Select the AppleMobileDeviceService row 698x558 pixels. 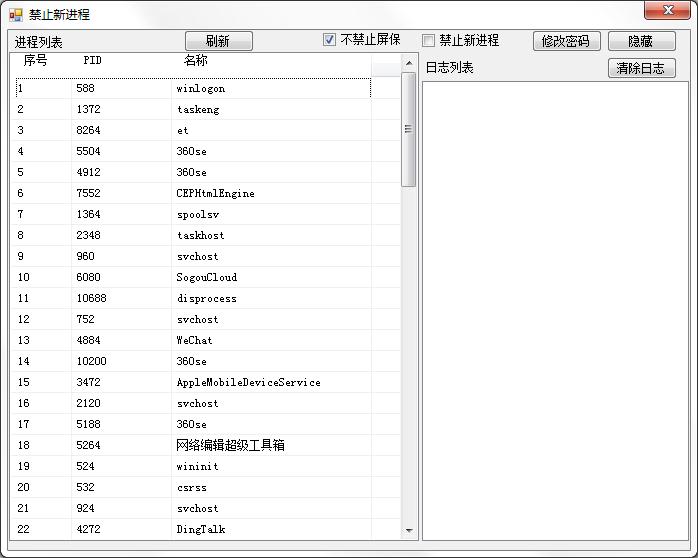(248, 382)
